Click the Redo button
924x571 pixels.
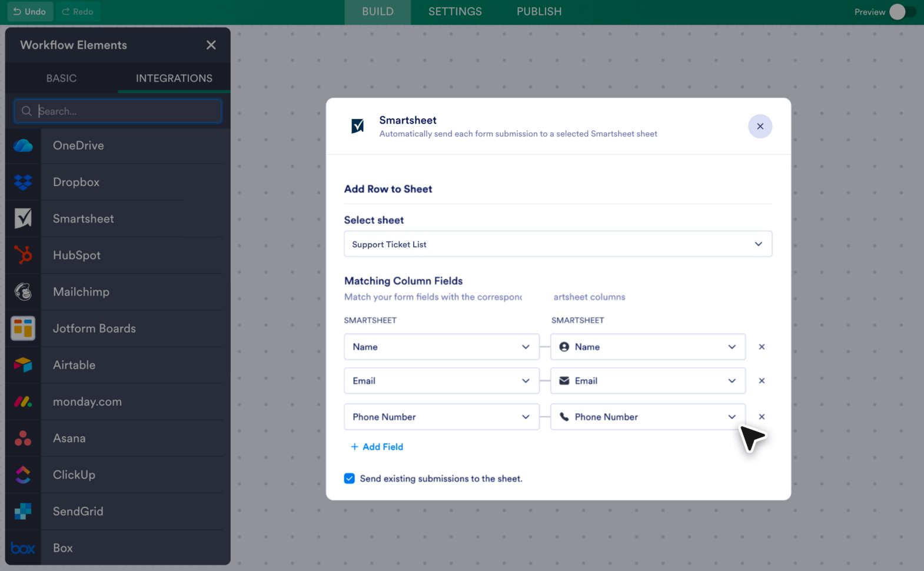pos(78,12)
